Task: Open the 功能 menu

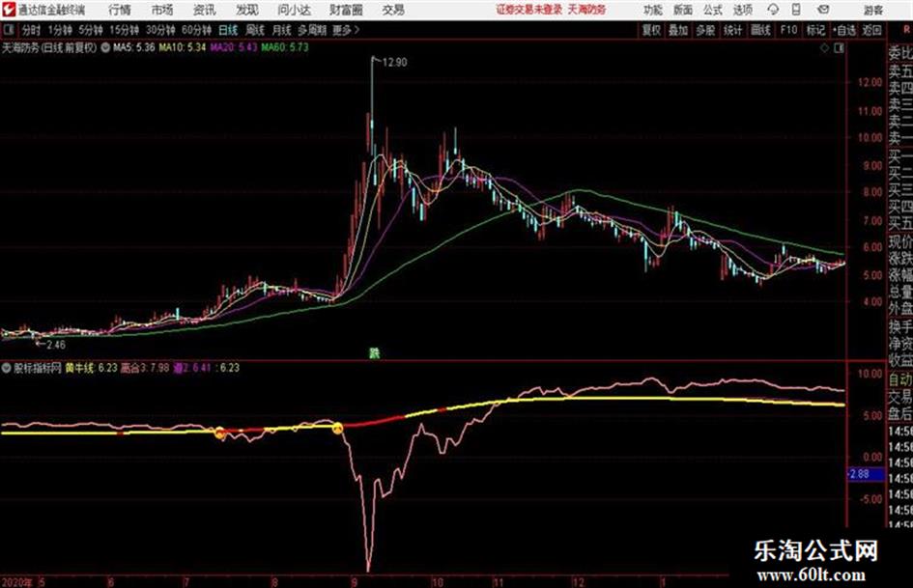Action: click(653, 10)
